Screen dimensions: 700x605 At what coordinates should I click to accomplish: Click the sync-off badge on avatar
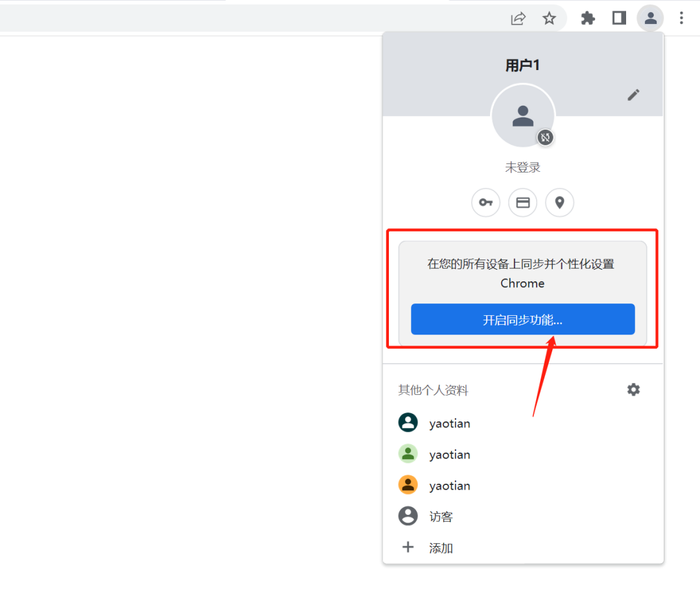(x=545, y=137)
